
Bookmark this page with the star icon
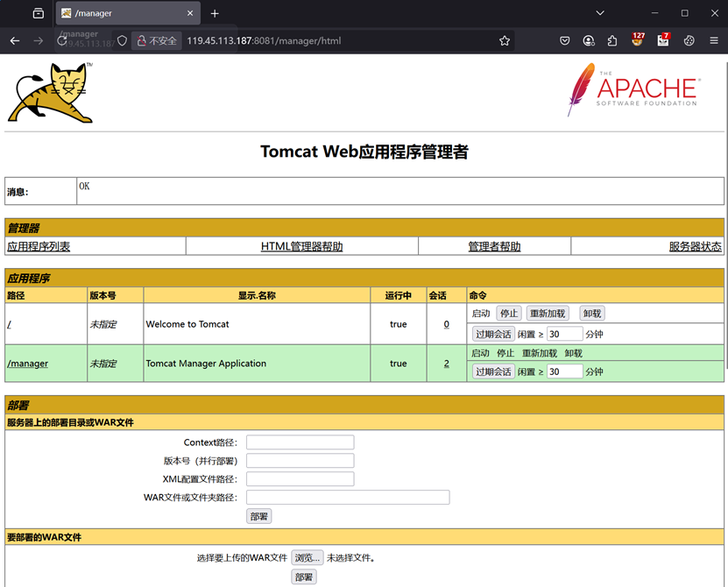tap(505, 40)
